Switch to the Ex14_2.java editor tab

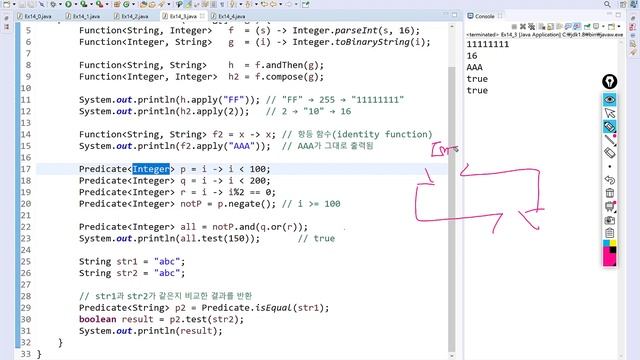click(132, 16)
